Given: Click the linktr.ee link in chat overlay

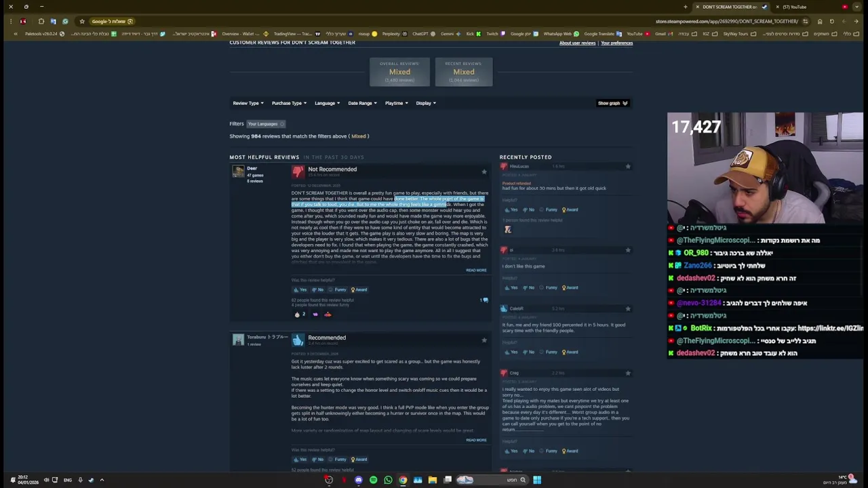Looking at the screenshot, I should pyautogui.click(x=831, y=328).
